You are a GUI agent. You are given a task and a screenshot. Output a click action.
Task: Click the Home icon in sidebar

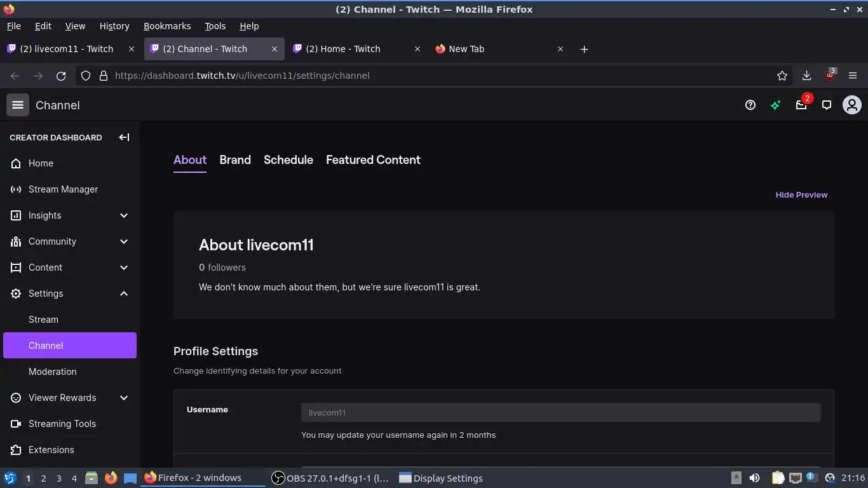pos(16,163)
